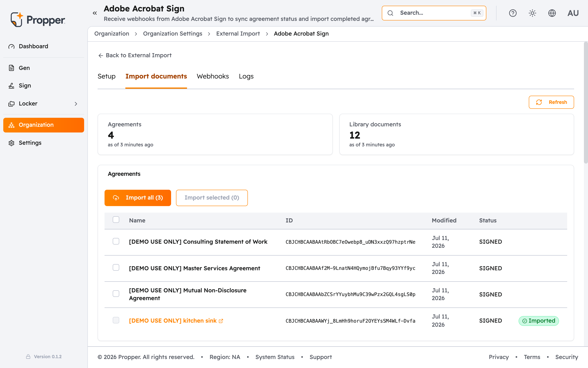Click the disabled kitchen sink checkbox
The image size is (588, 368).
(116, 320)
